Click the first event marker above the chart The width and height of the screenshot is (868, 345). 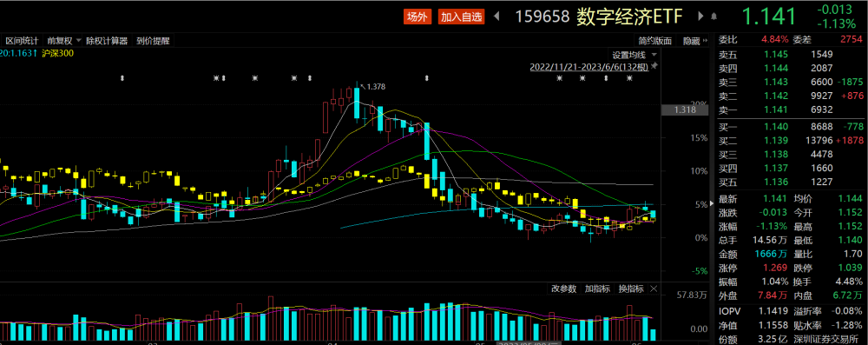pos(122,78)
